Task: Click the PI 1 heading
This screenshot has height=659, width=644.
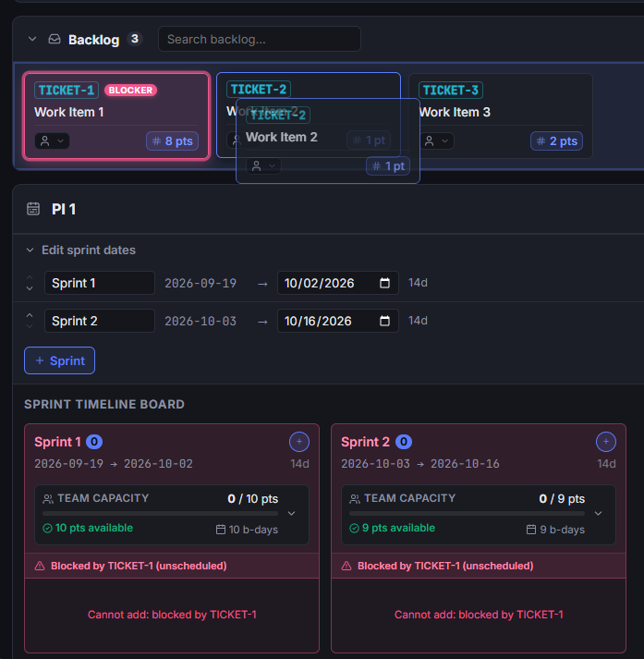Action: coord(64,209)
